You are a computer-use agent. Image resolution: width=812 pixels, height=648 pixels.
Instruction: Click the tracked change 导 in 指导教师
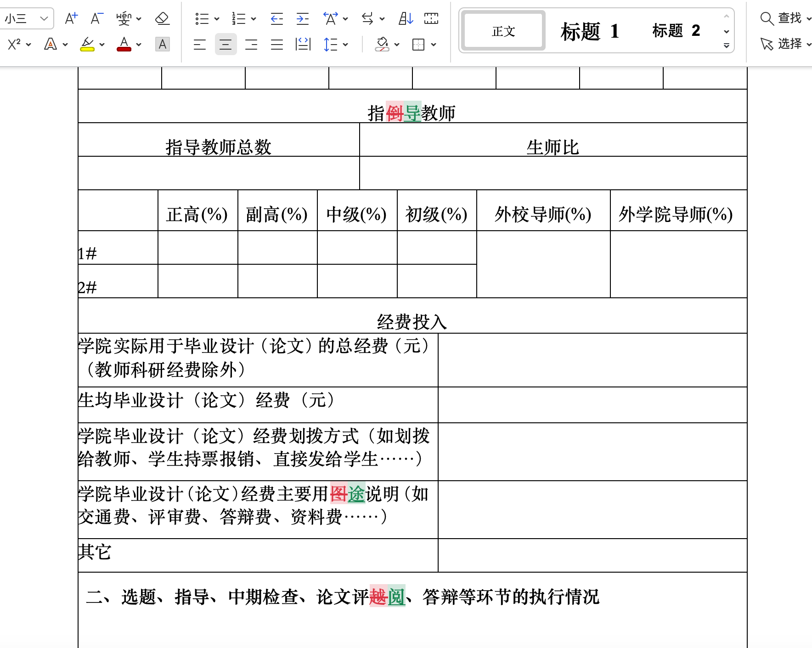pos(412,113)
